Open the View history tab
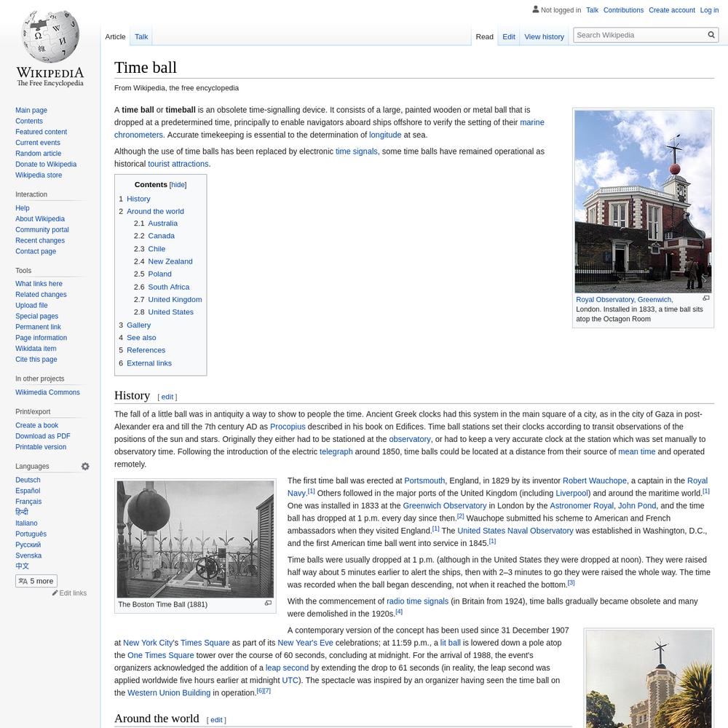The width and height of the screenshot is (728, 728). tap(544, 36)
